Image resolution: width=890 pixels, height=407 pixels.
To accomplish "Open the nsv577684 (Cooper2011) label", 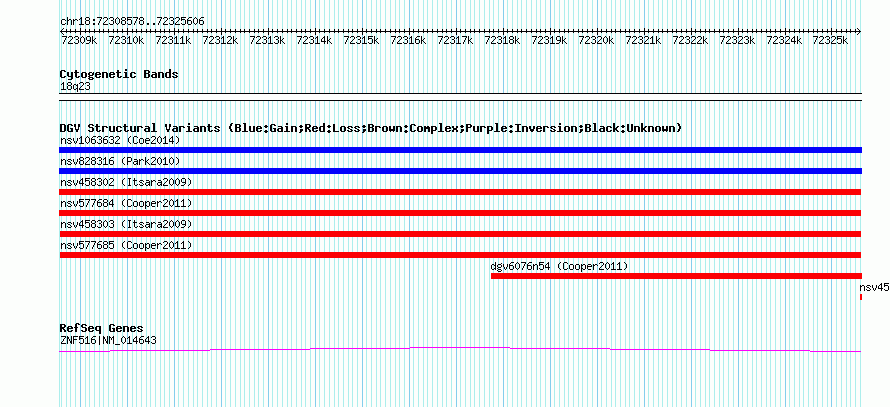I will [x=126, y=203].
